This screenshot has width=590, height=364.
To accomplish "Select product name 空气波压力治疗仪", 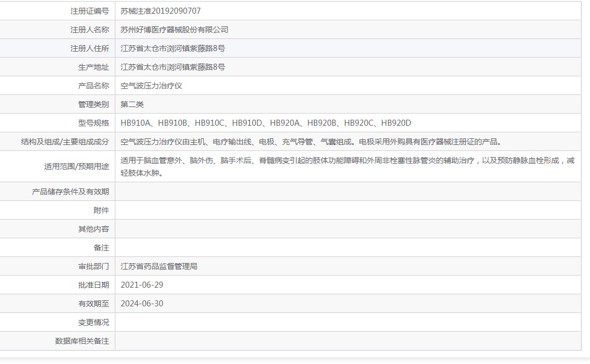I will pos(151,86).
